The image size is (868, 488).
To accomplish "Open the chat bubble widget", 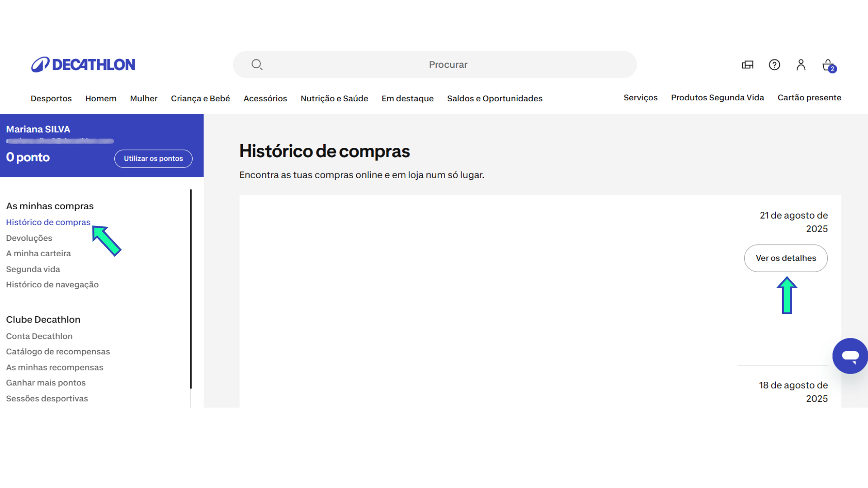I will tap(850, 356).
